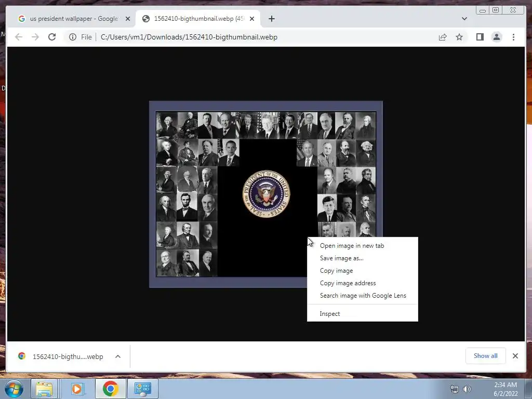Open the Windows Start menu
The image size is (532, 399).
(13, 389)
